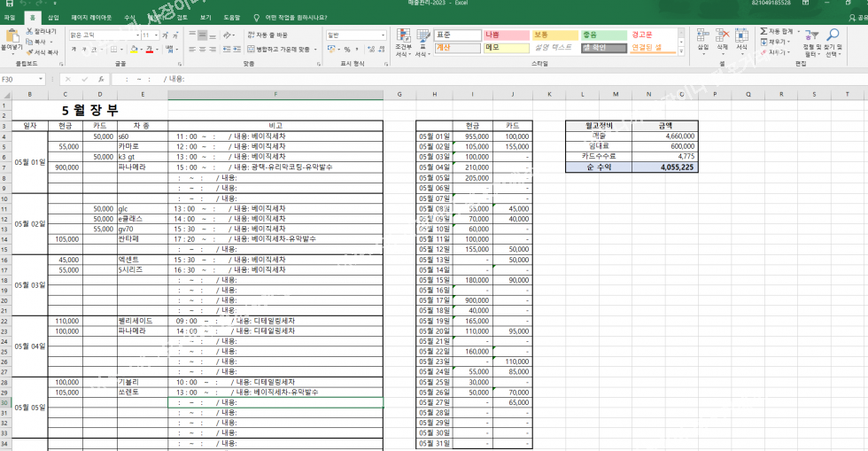Switch to the Insert (삽입) ribbon tab
The image size is (868, 451).
click(53, 17)
